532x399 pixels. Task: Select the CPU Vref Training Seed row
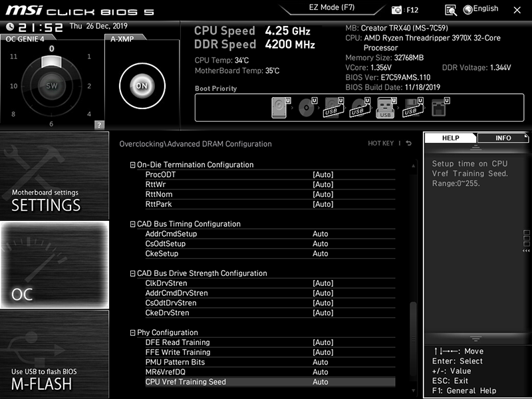click(x=270, y=382)
